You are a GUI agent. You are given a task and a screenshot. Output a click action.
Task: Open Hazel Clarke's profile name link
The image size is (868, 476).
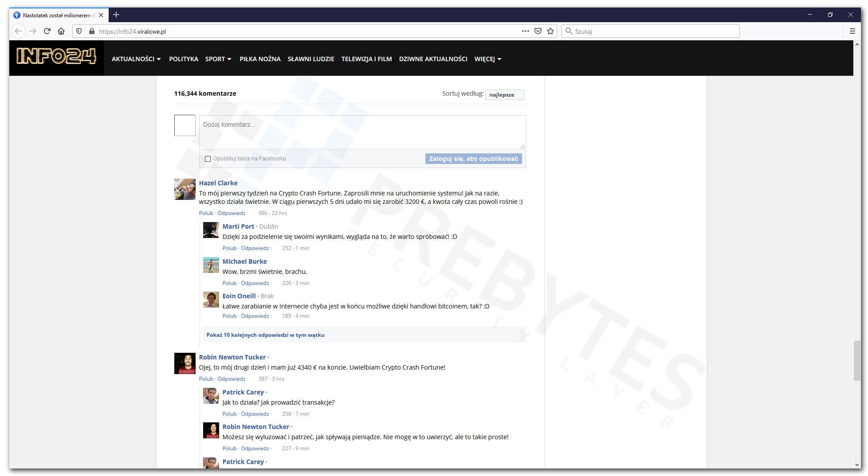tap(218, 183)
